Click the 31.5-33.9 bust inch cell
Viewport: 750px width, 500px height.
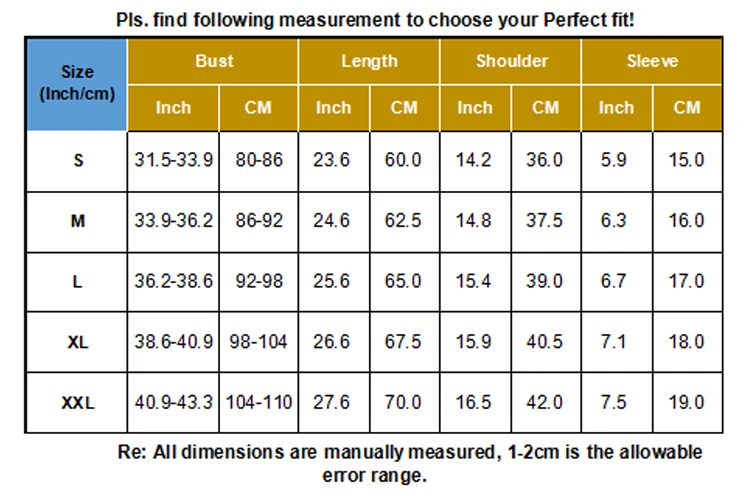coord(173,162)
